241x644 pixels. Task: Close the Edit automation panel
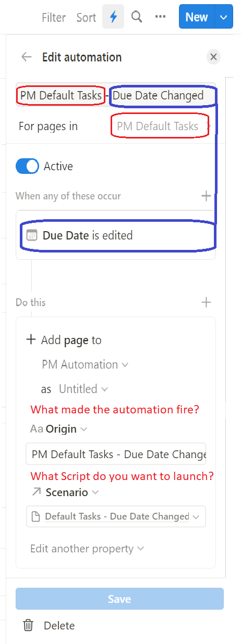213,57
